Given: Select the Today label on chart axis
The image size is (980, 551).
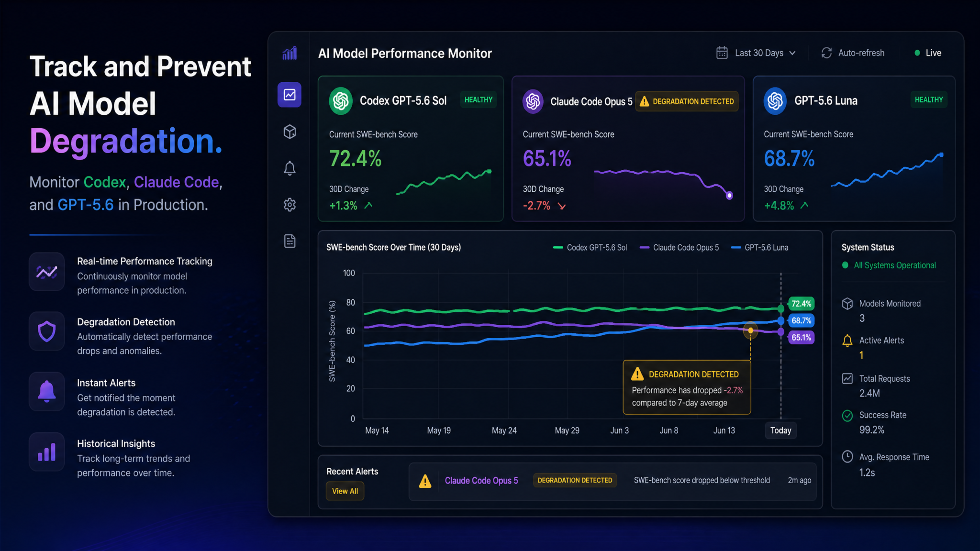Looking at the screenshot, I should click(x=780, y=430).
